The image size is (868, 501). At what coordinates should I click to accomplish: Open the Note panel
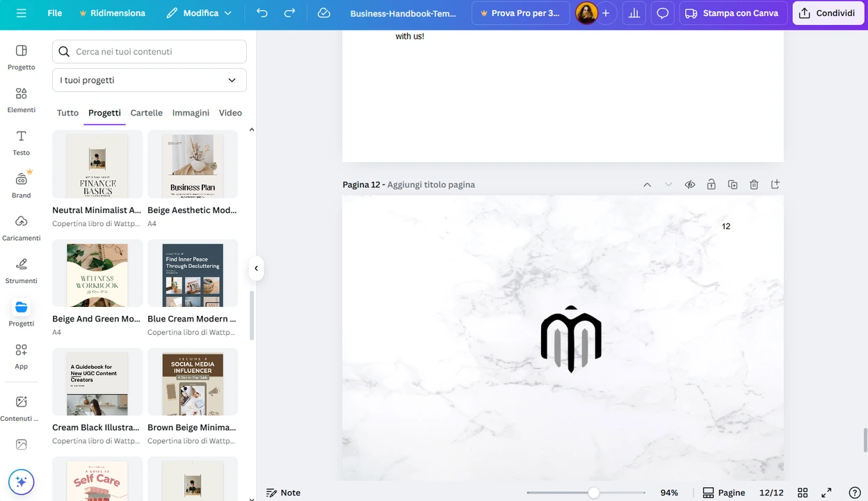click(x=284, y=493)
